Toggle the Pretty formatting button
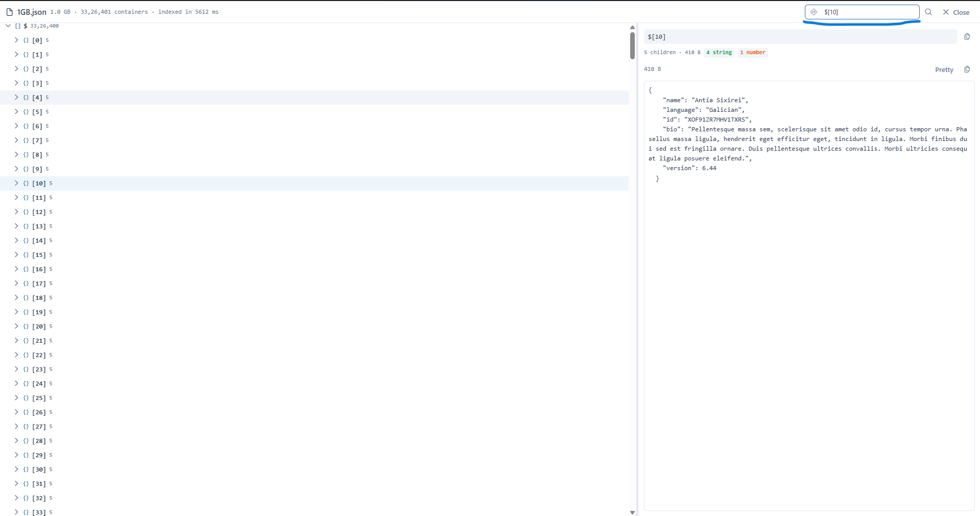The image size is (980, 516). coord(944,70)
